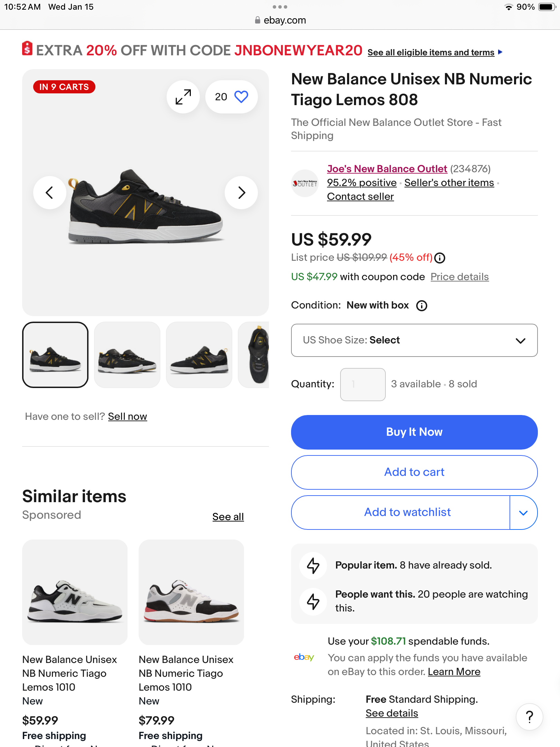
Task: Tap the heart icon to favorite item
Action: [x=241, y=97]
